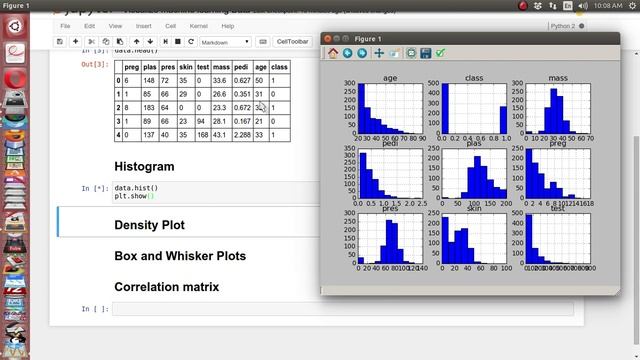Select the Histogram heading cell
The height and width of the screenshot is (360, 640).
coord(144,167)
